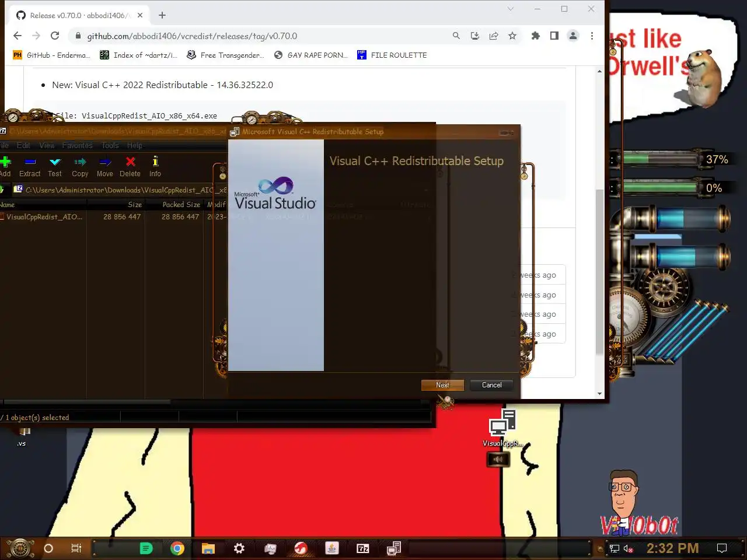Click the green chat app taskbar icon
Image resolution: width=747 pixels, height=560 pixels.
coord(146,548)
